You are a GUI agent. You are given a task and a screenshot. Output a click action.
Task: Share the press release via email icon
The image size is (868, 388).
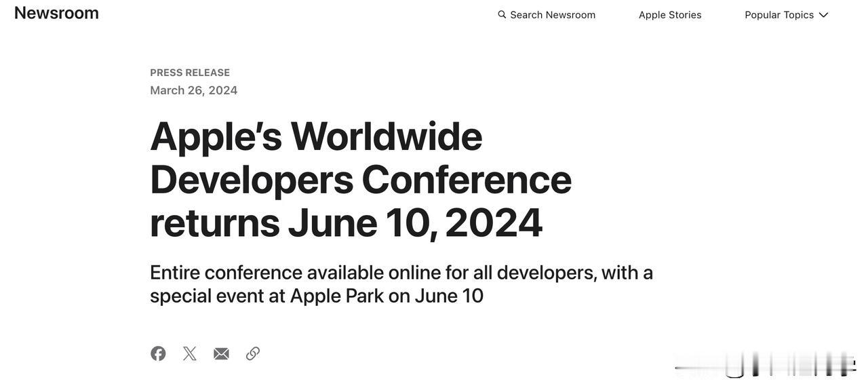coord(221,353)
